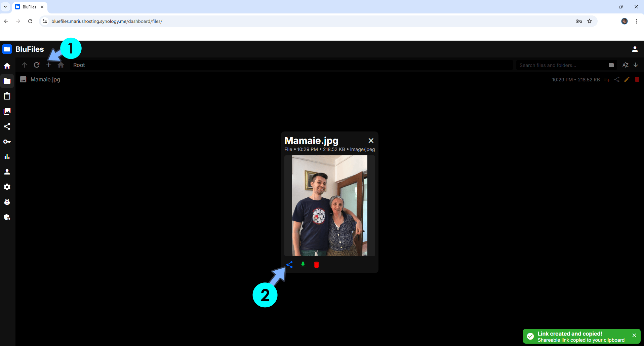Image resolution: width=644 pixels, height=346 pixels.
Task: Share Mamaie.jpg using the blue share icon
Action: 289,265
